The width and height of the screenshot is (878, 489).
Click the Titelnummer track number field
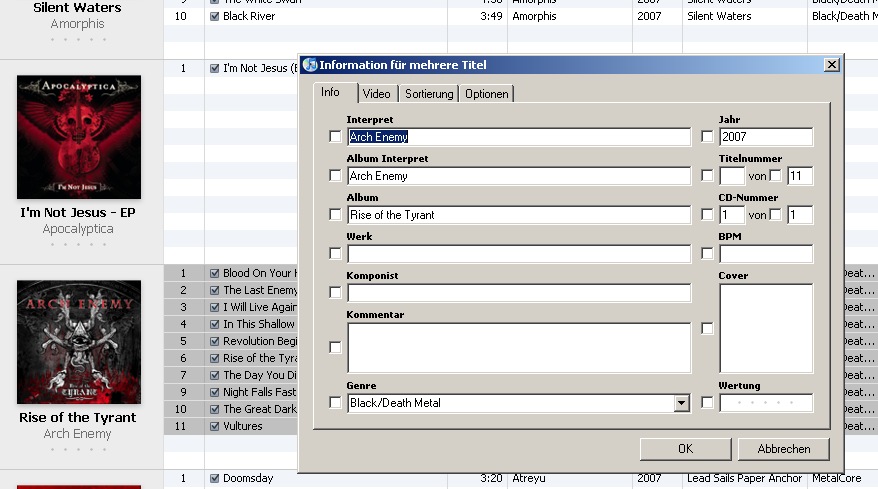tap(732, 176)
